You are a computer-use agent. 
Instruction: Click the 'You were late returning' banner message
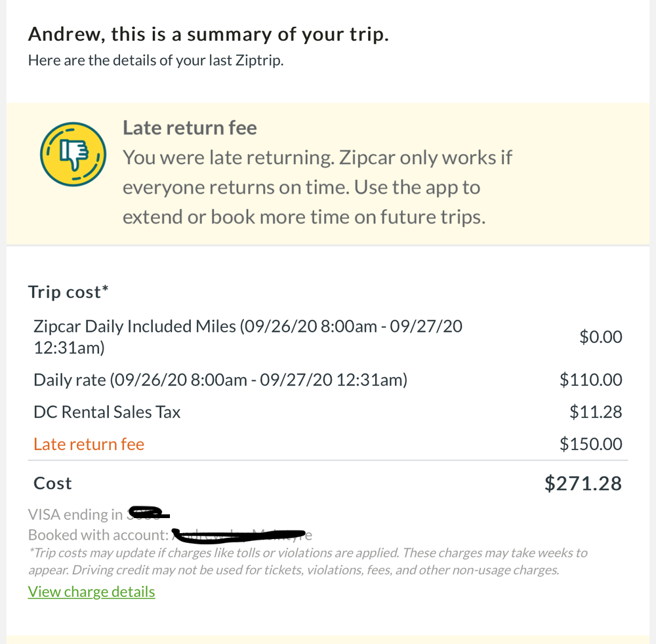(318, 188)
